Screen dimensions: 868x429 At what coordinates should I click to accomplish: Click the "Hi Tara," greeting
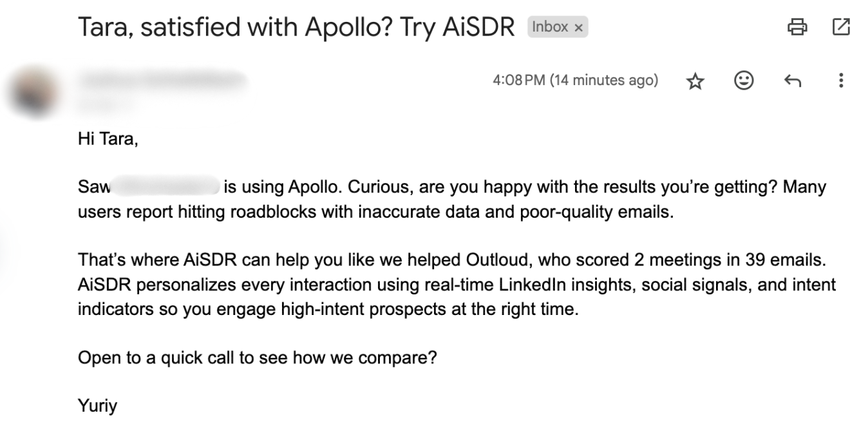click(x=108, y=138)
